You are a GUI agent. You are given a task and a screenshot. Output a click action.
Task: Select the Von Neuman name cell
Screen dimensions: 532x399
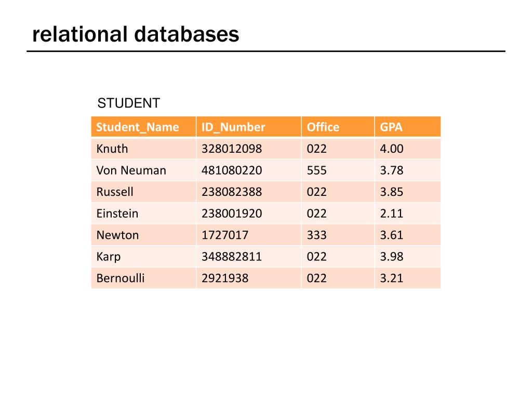[x=143, y=170]
